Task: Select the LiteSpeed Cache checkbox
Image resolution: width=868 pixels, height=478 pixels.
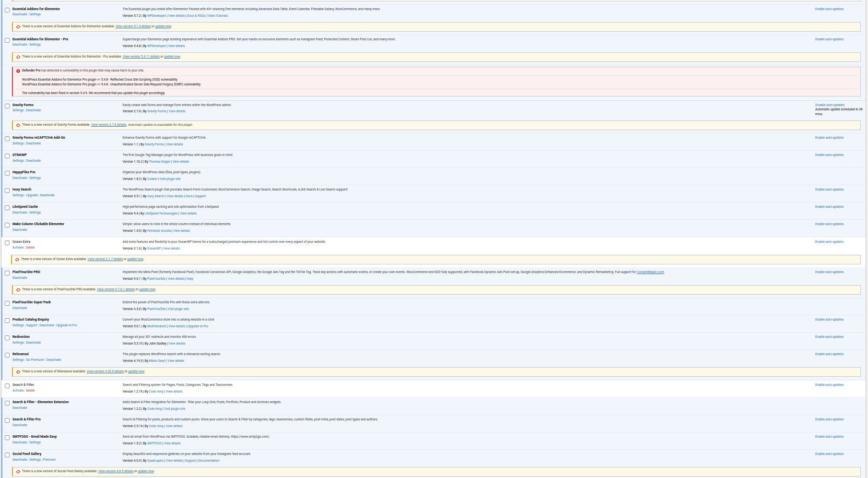Action: coord(7,208)
